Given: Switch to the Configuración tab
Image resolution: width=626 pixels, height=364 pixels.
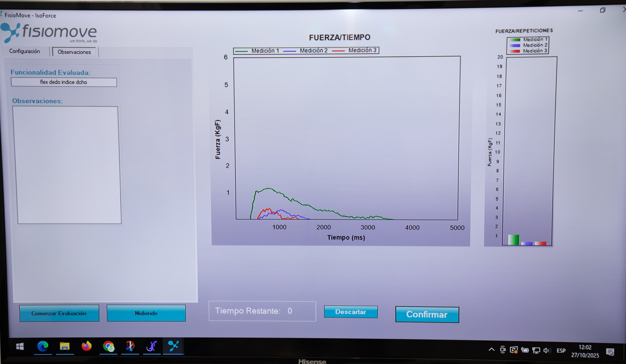Looking at the screenshot, I should click(25, 51).
